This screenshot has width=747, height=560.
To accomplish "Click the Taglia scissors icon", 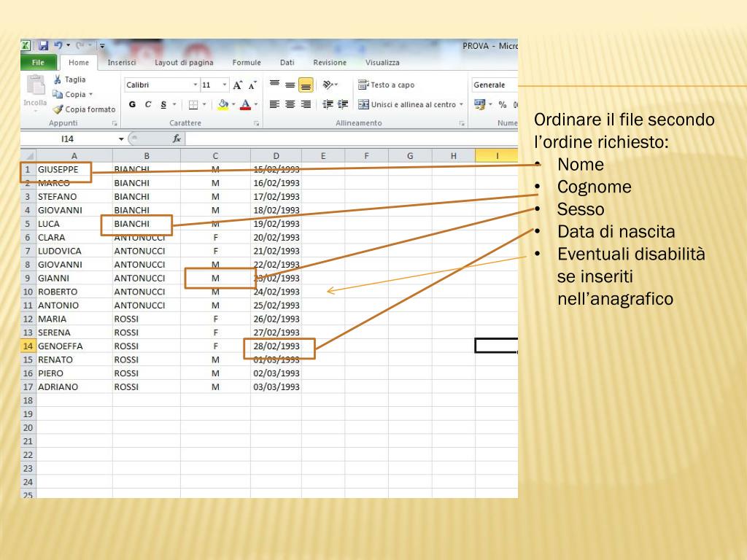I will pyautogui.click(x=58, y=79).
